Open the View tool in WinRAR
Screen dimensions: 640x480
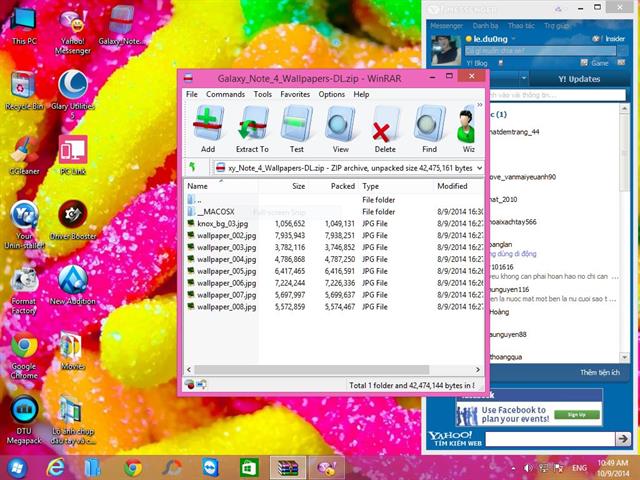(x=340, y=129)
